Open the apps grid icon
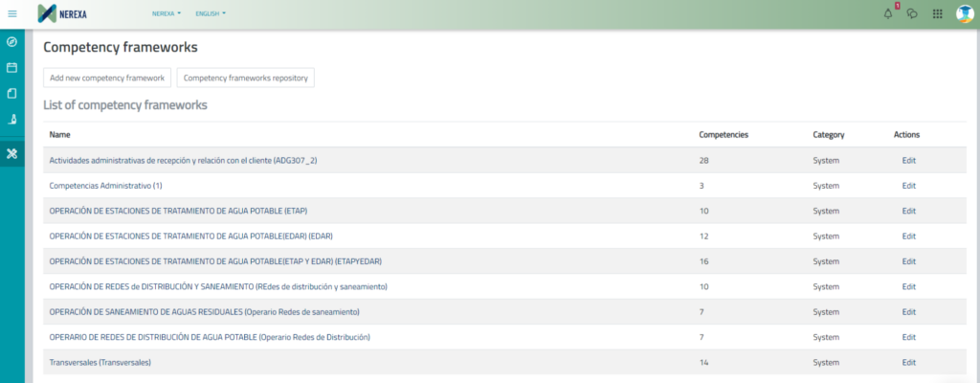Screen dimensions: 980x383 (937, 13)
